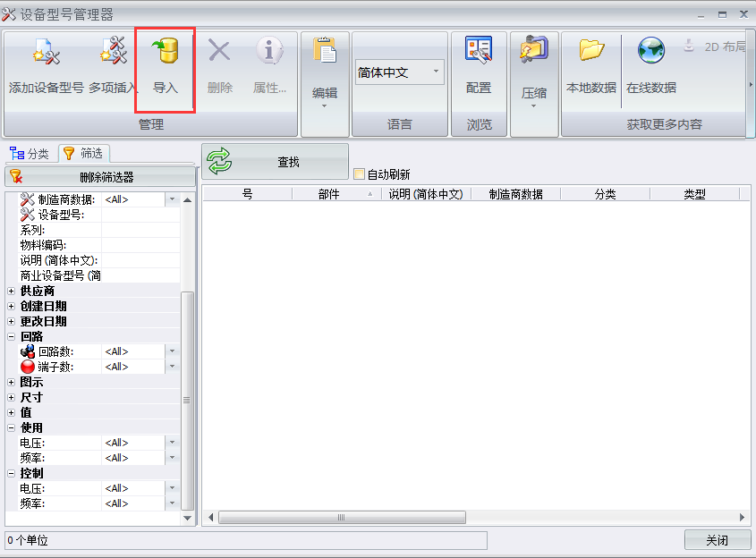Screen dimensions: 756x558
Task: Click the 导入 import database icon
Action: click(166, 51)
